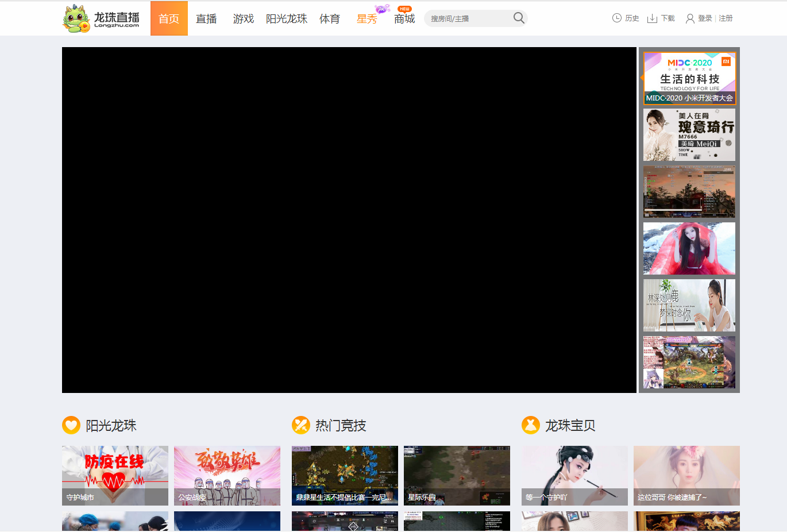787x532 pixels.
Task: Open the 直播 menu item
Action: (x=206, y=18)
